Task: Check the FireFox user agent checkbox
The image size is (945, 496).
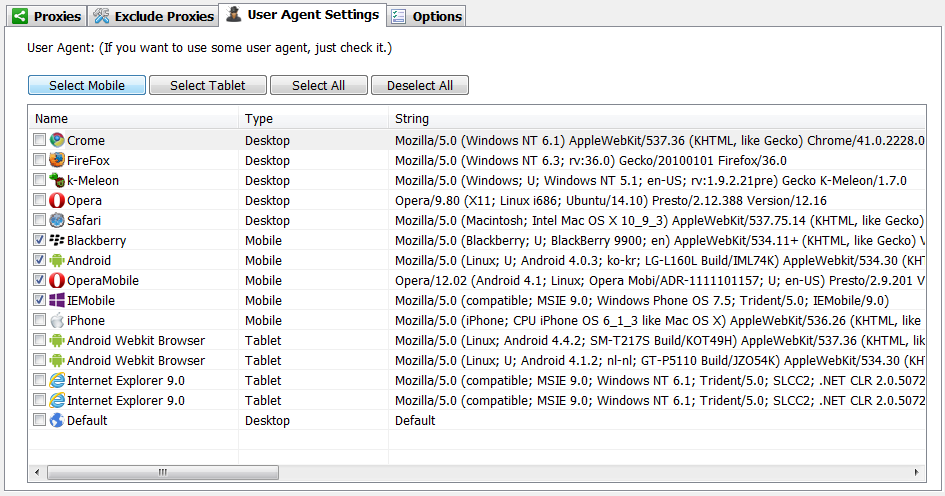Action: [x=39, y=160]
